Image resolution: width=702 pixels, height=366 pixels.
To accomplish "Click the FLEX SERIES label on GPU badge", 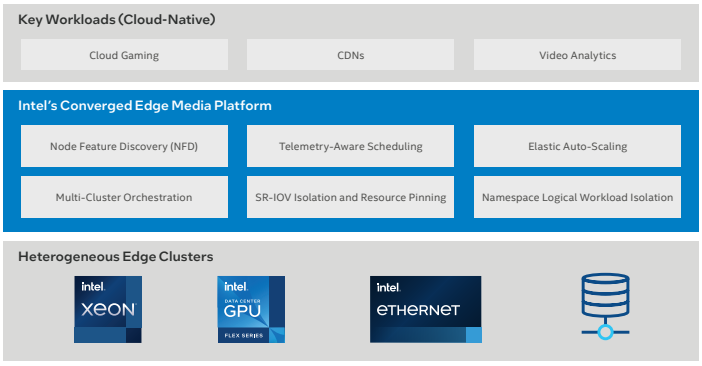I will coord(244,336).
